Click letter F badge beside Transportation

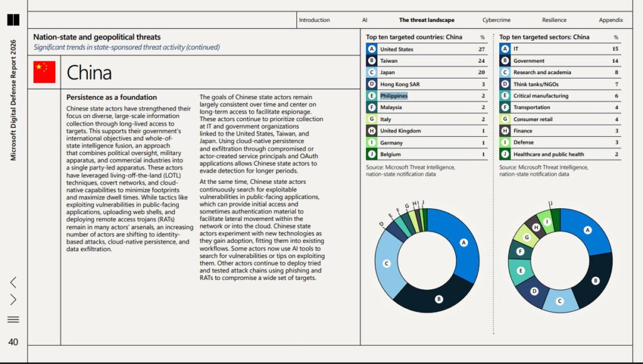pyautogui.click(x=505, y=107)
